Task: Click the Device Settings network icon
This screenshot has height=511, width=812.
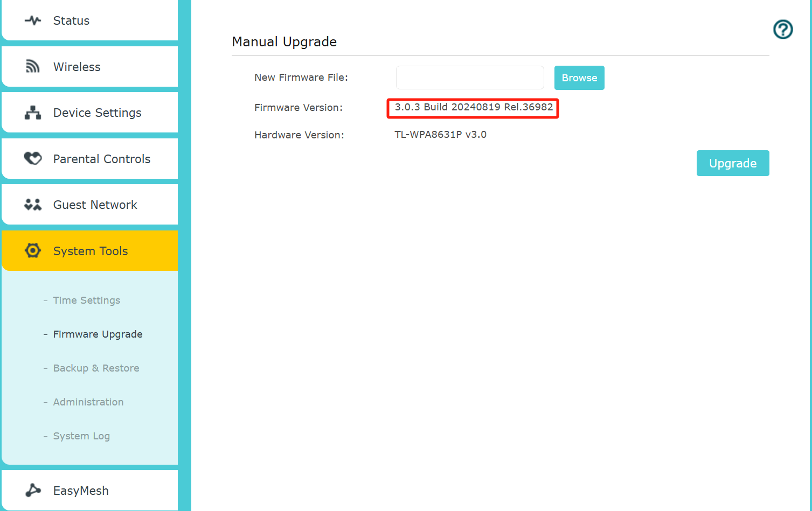Action: pos(33,113)
